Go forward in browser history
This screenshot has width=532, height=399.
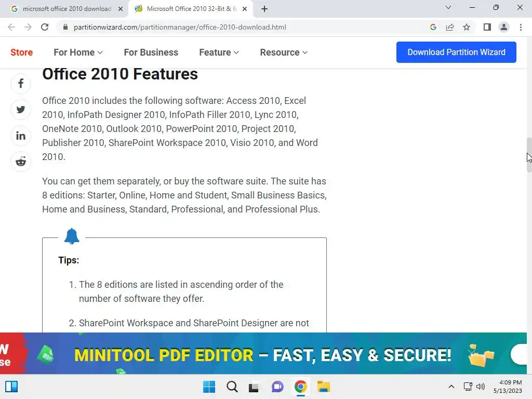coord(28,27)
